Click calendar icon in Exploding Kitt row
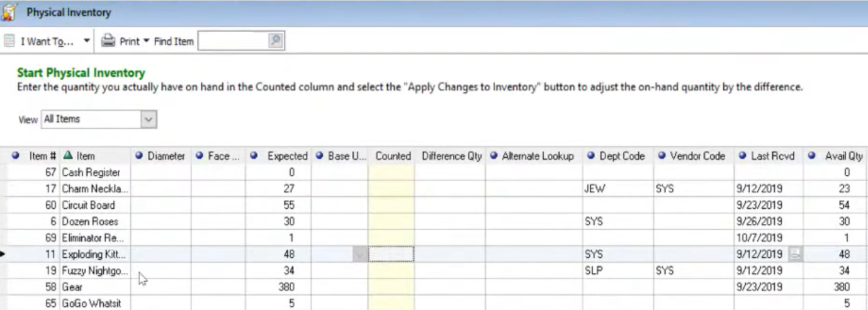The height and width of the screenshot is (310, 868). pyautogui.click(x=795, y=254)
